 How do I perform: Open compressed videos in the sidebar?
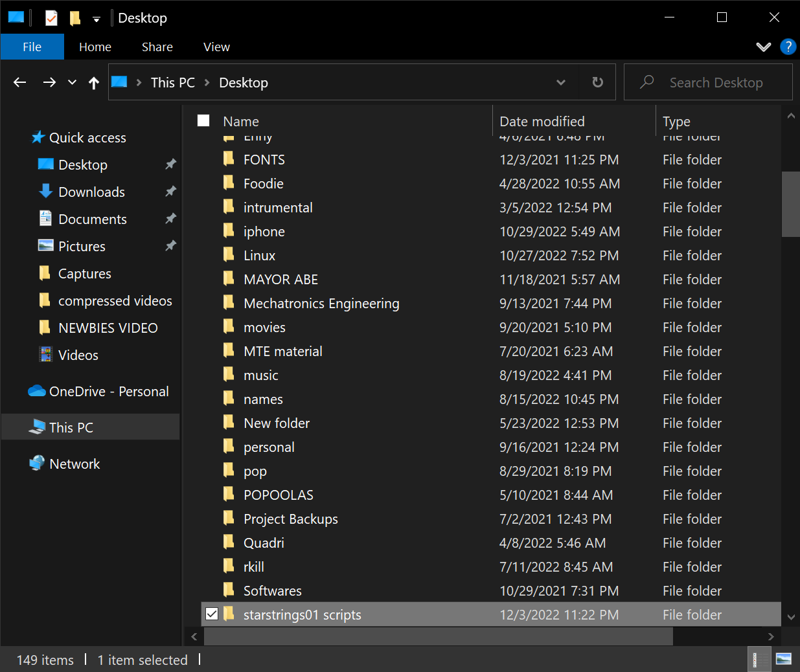click(115, 300)
